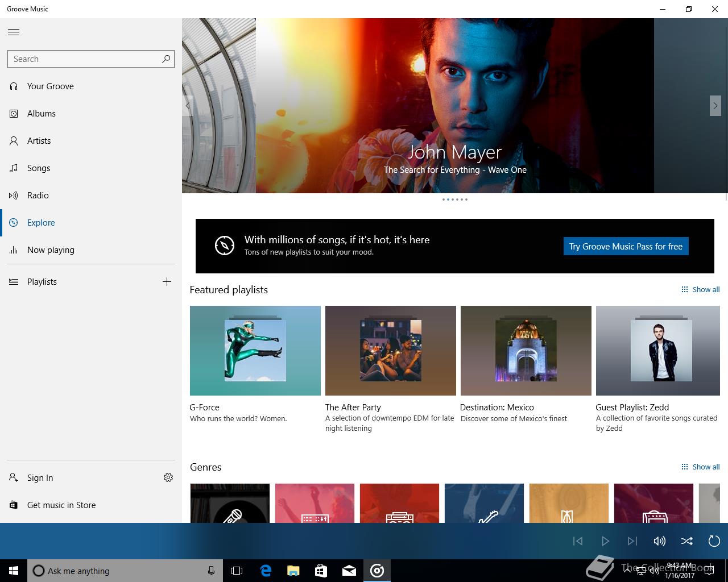Viewport: 728px width, 582px height.
Task: Show previous carousel banner
Action: click(188, 106)
